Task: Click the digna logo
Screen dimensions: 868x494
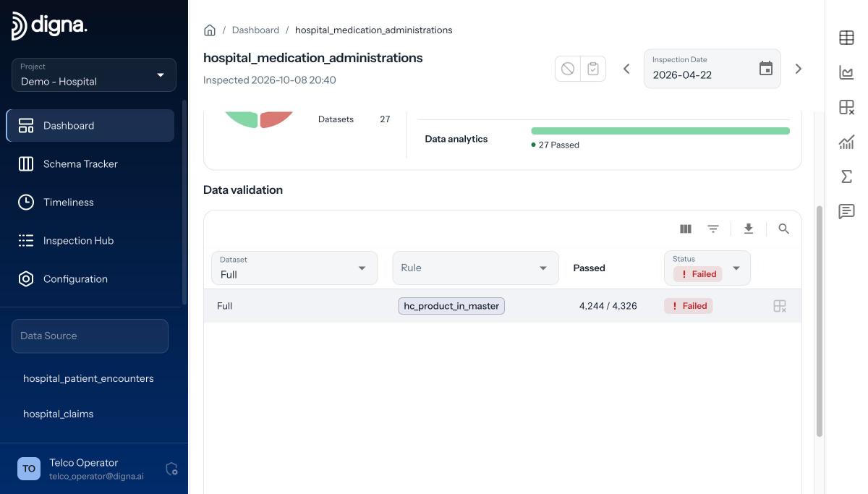Action: coord(49,26)
